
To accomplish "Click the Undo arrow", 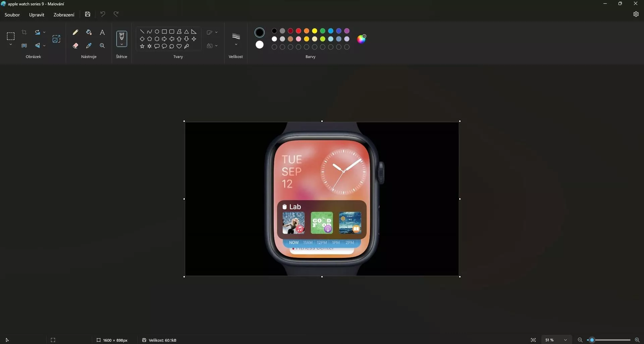I will [103, 14].
